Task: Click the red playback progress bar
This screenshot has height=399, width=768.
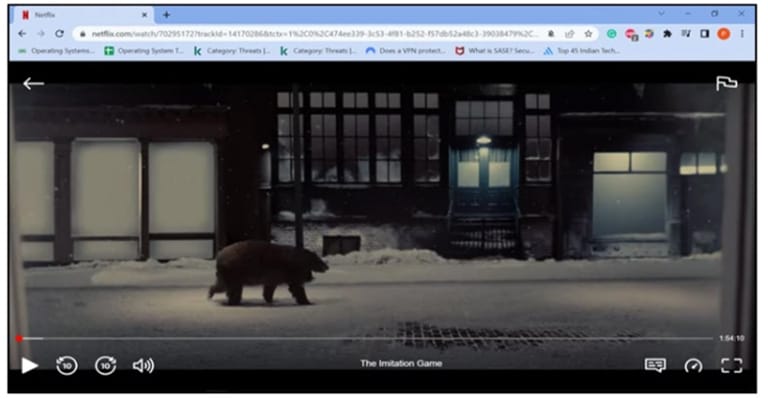Action: (365, 338)
